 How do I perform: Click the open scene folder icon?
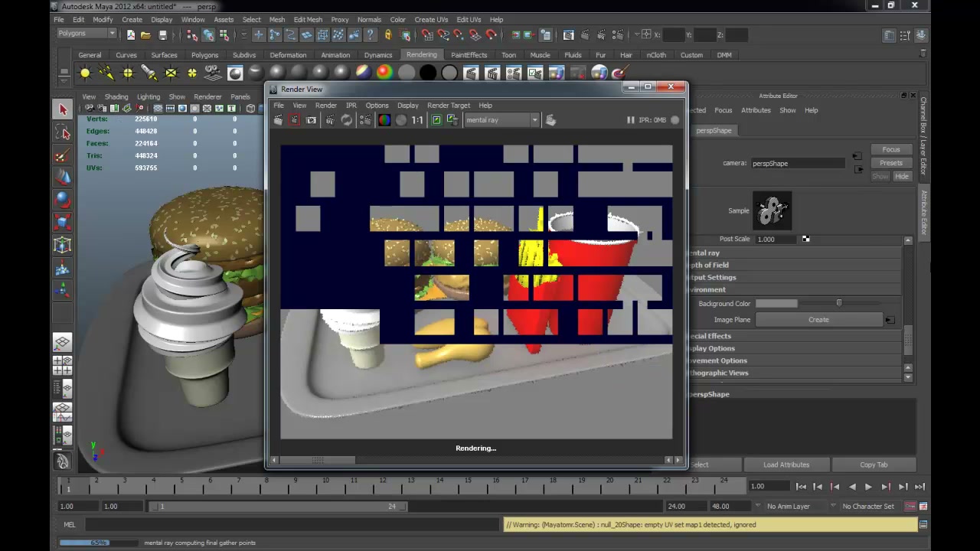pos(145,35)
